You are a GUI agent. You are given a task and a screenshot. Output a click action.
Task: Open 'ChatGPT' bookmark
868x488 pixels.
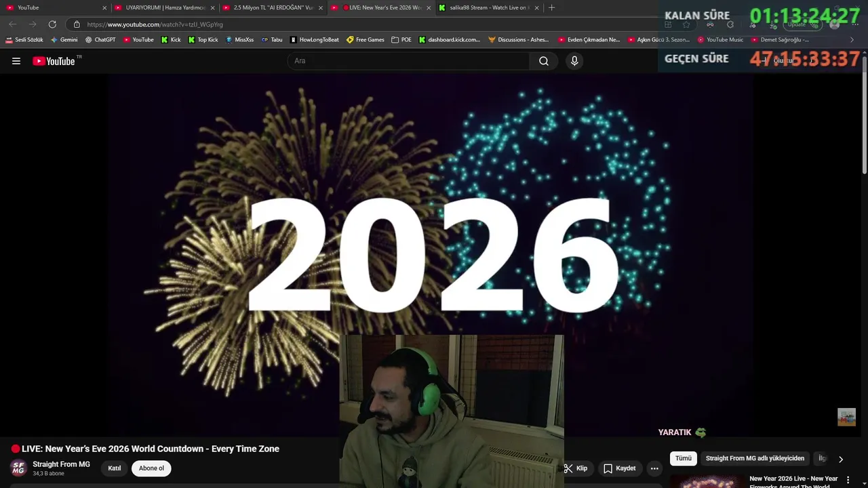point(100,40)
